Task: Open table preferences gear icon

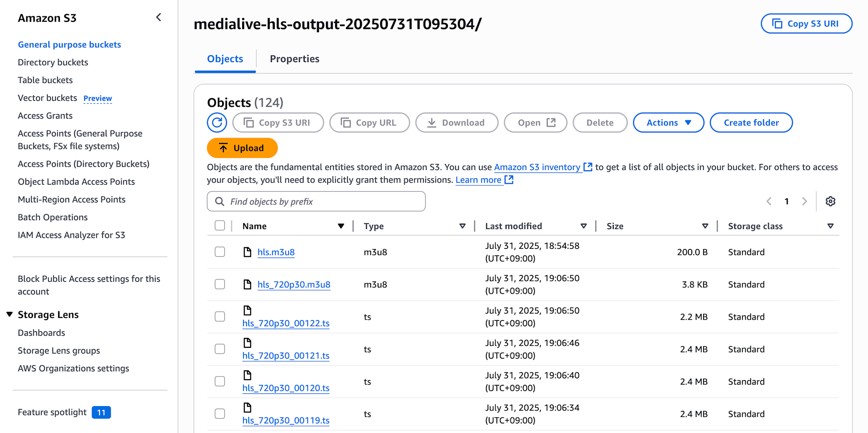Action: 830,202
